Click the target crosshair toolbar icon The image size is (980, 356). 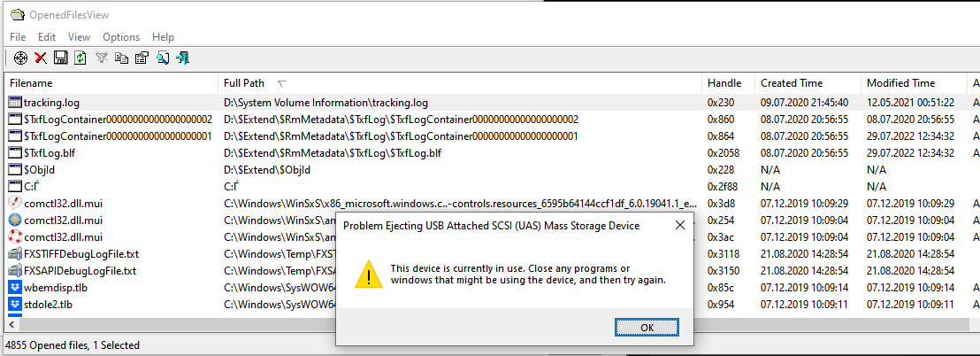(20, 58)
